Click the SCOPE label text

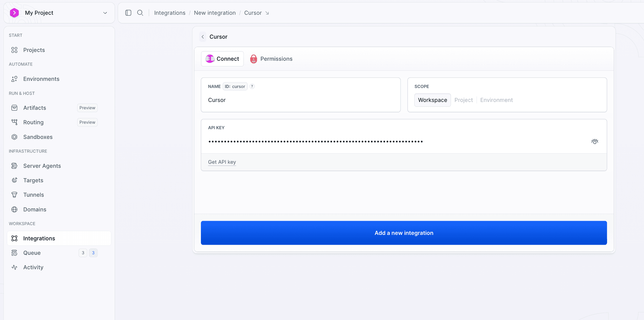(x=422, y=87)
